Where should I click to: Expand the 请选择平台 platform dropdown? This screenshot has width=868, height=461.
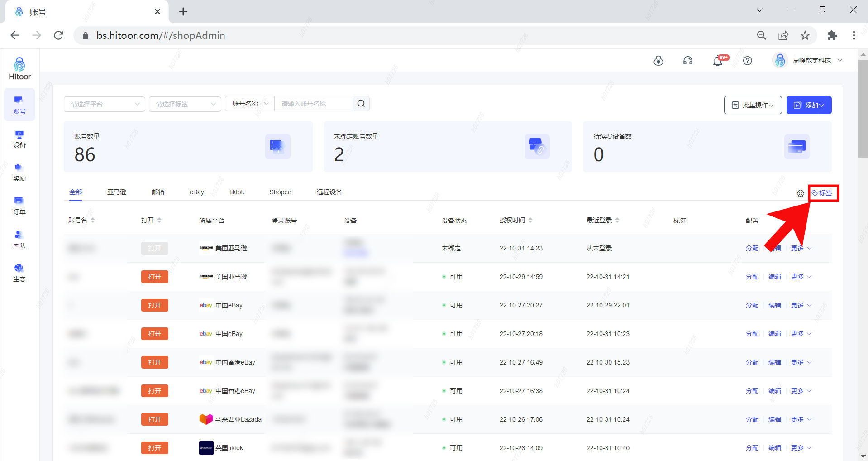[x=104, y=104]
